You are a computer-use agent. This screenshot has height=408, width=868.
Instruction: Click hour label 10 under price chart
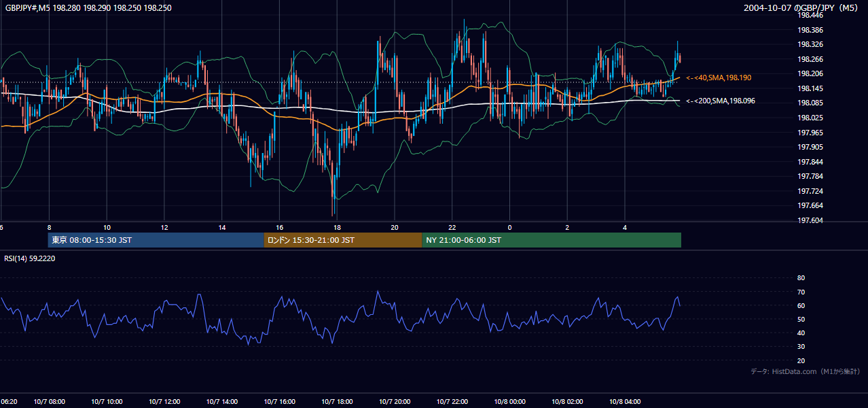point(107,227)
